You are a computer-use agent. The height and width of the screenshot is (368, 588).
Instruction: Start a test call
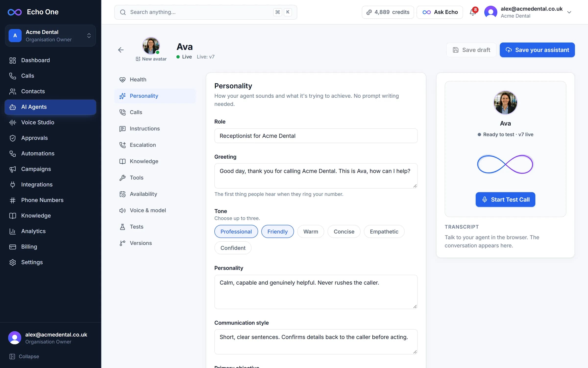[505, 199]
